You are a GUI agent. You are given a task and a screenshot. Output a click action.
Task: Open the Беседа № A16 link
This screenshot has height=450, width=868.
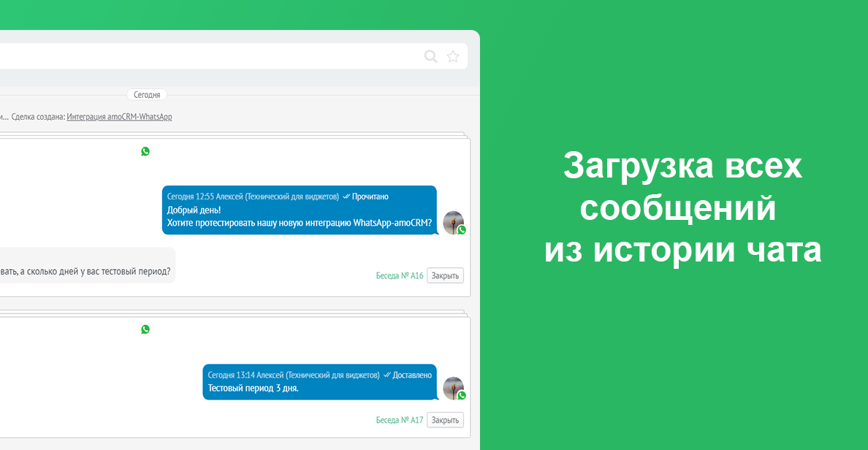point(399,275)
